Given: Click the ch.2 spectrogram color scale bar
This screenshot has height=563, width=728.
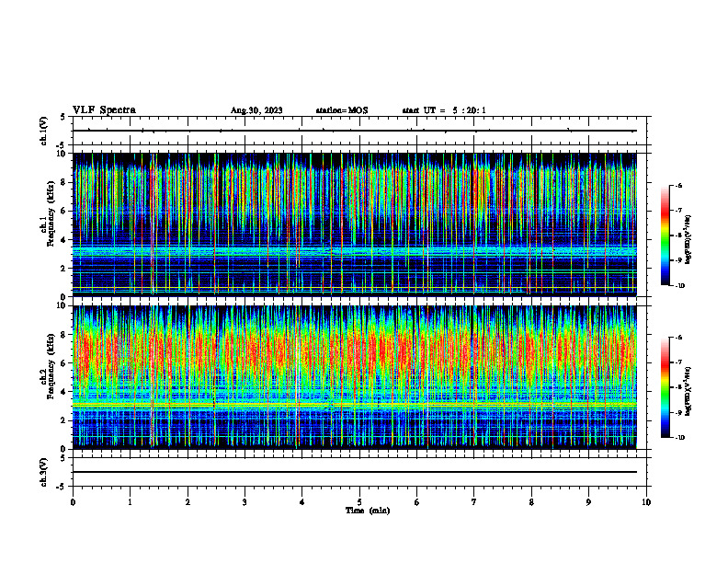Looking at the screenshot, I should 665,387.
